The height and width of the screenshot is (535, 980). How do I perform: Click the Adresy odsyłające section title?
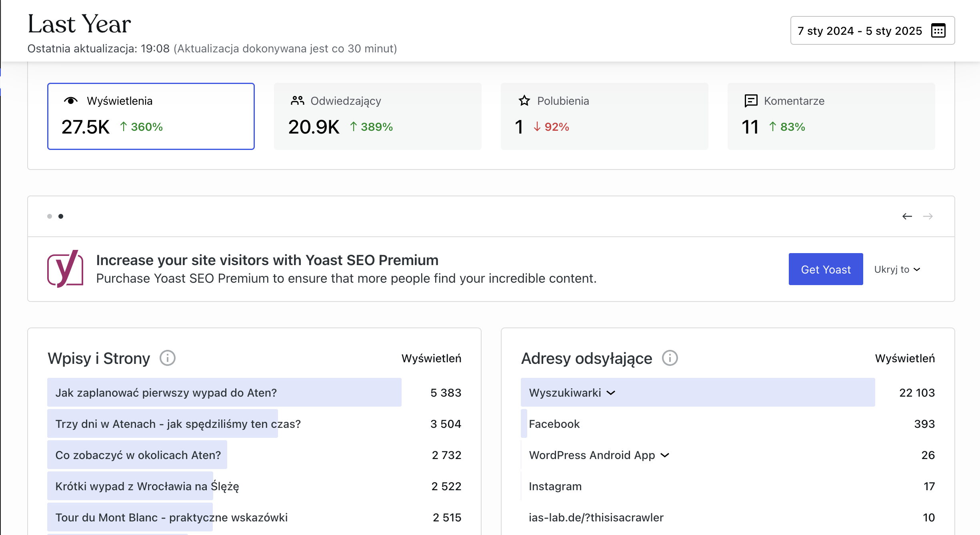(x=586, y=358)
